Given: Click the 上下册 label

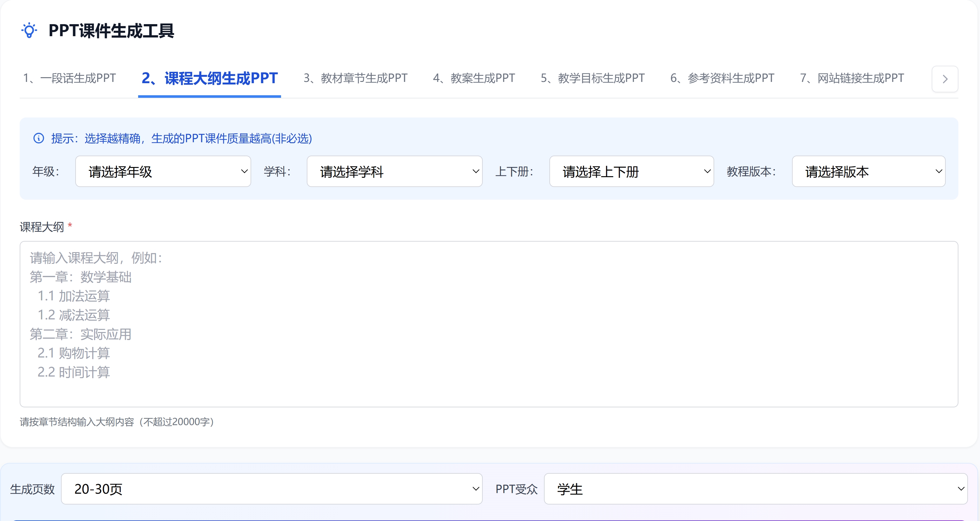Looking at the screenshot, I should [514, 171].
